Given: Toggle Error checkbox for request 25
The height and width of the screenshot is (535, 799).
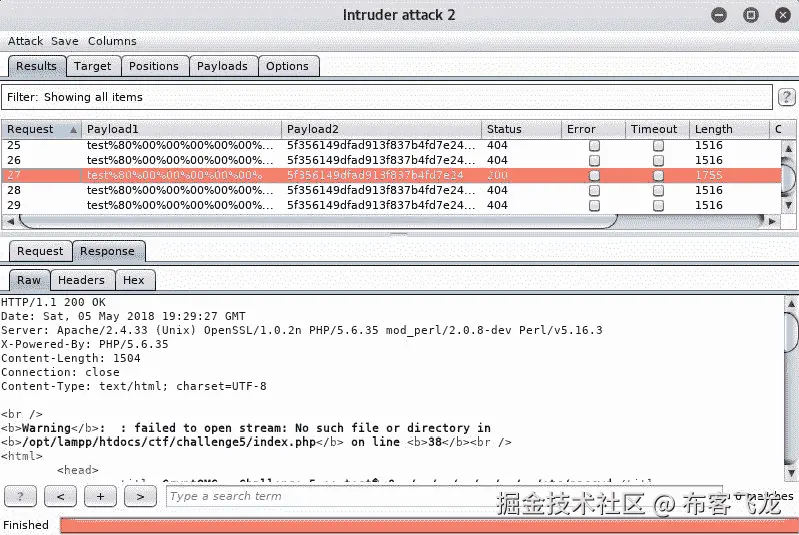Looking at the screenshot, I should (594, 146).
